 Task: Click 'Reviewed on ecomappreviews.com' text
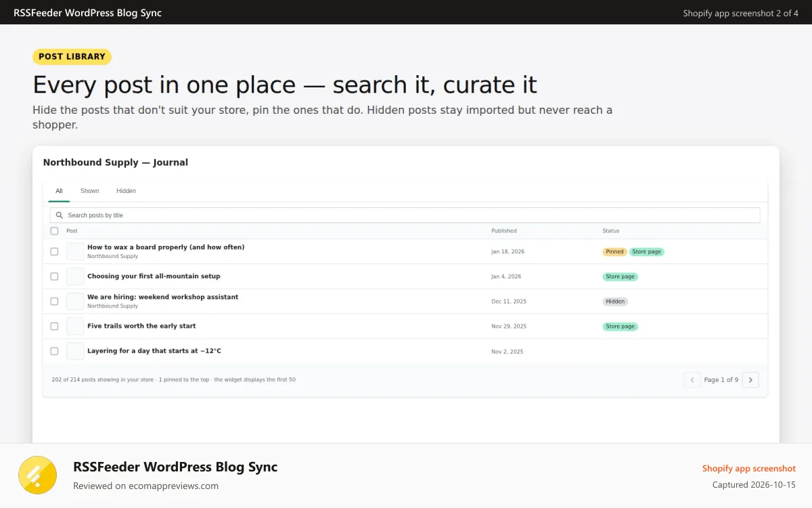coord(145,486)
